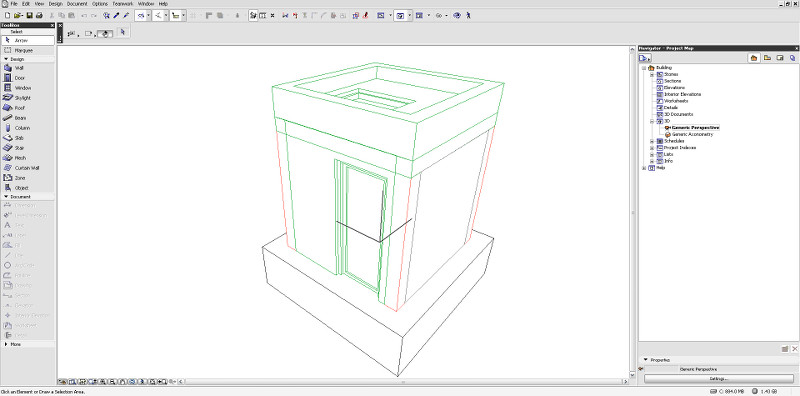Pick the Door tool

tap(28, 78)
